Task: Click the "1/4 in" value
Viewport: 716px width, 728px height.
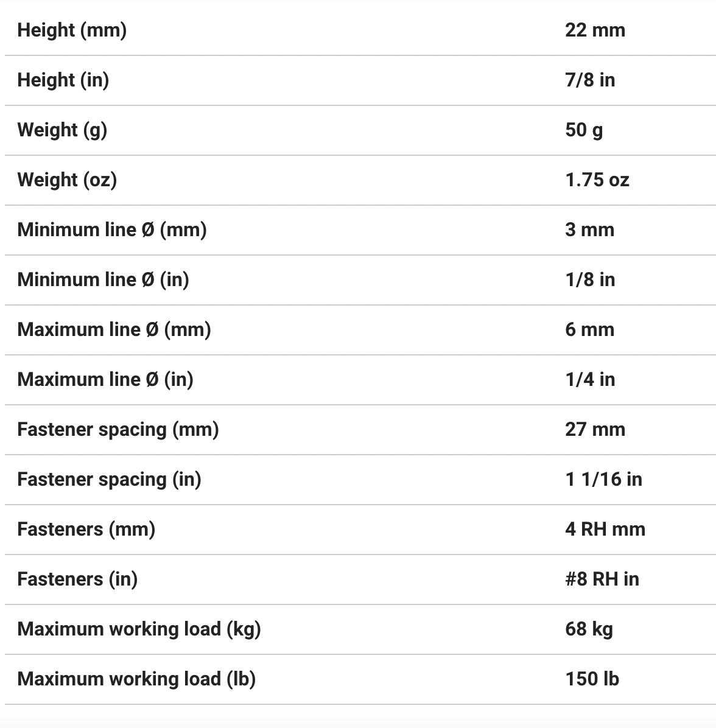Action: (x=589, y=379)
